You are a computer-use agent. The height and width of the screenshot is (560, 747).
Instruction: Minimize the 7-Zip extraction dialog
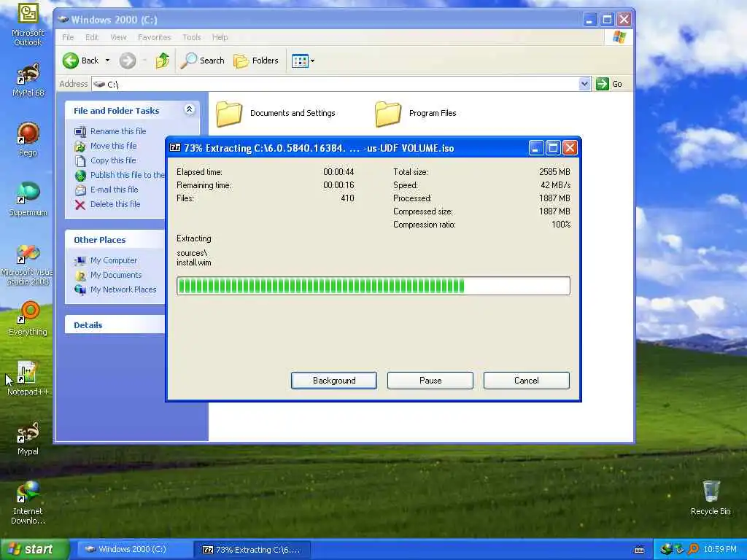pos(536,148)
